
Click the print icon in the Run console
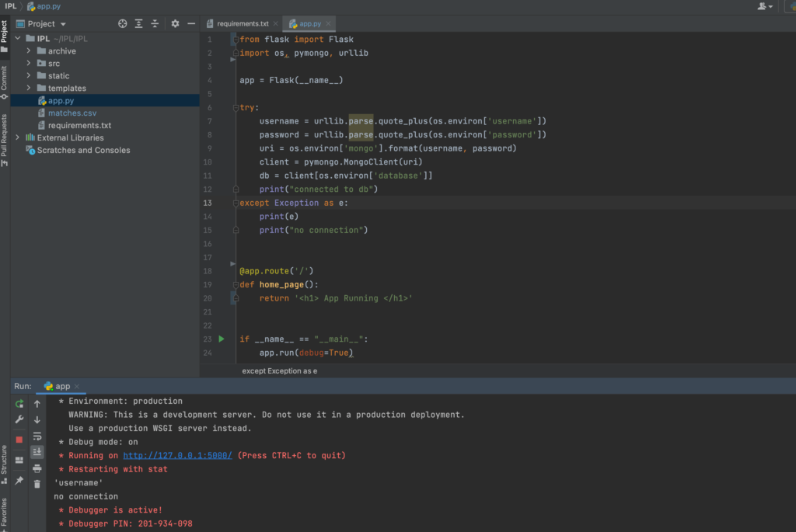(x=37, y=468)
